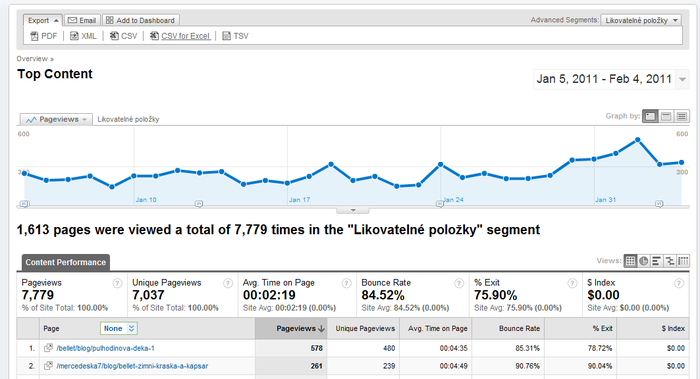Image resolution: width=700 pixels, height=379 pixels.
Task: Open /mercedeska7/blog/bellet-zimni-kraska-a-kapsar link
Action: [x=132, y=366]
